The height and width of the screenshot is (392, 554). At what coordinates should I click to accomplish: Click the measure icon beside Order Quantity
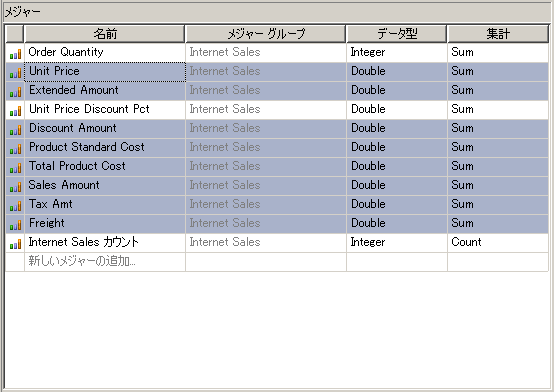click(15, 54)
